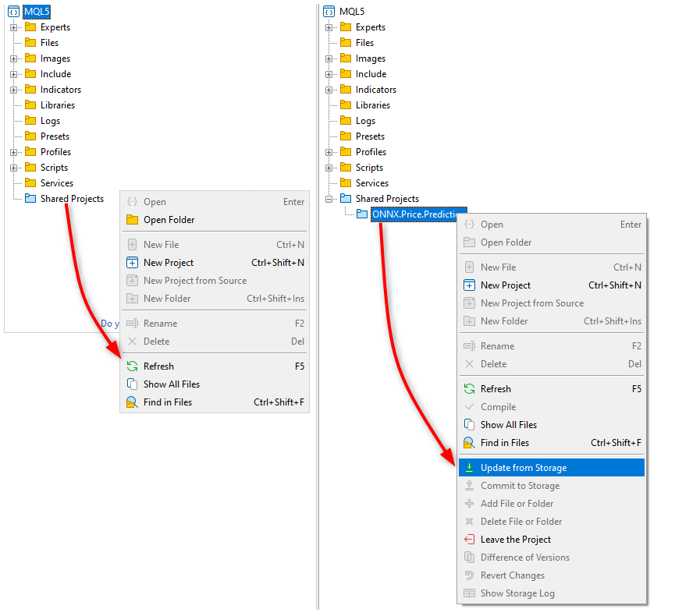The width and height of the screenshot is (682, 616).
Task: Click the Revert Changes icon
Action: (469, 575)
